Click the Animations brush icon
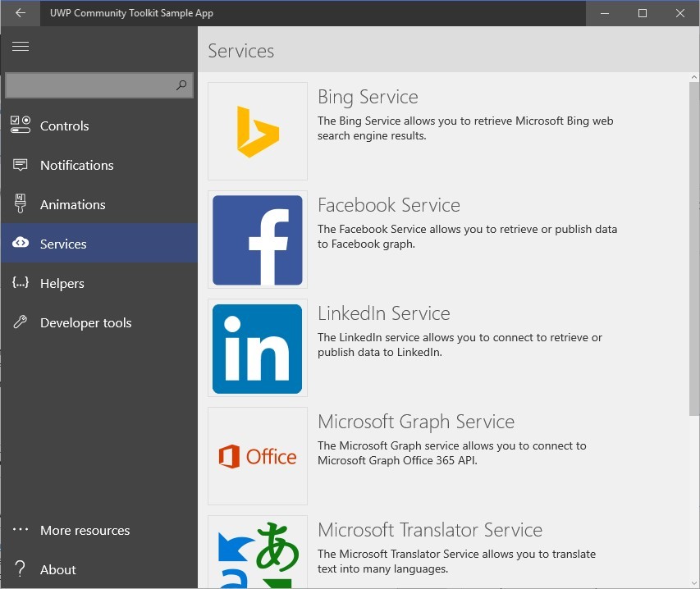The height and width of the screenshot is (589, 700). coord(20,203)
